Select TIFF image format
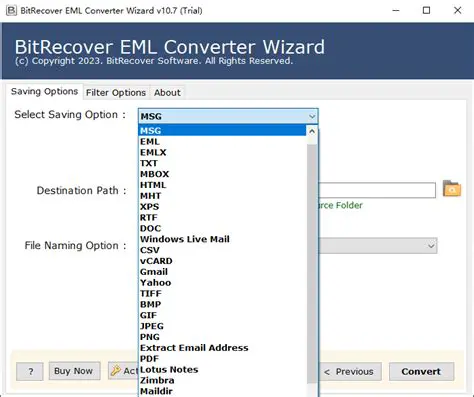This screenshot has width=474, height=397. (222, 293)
